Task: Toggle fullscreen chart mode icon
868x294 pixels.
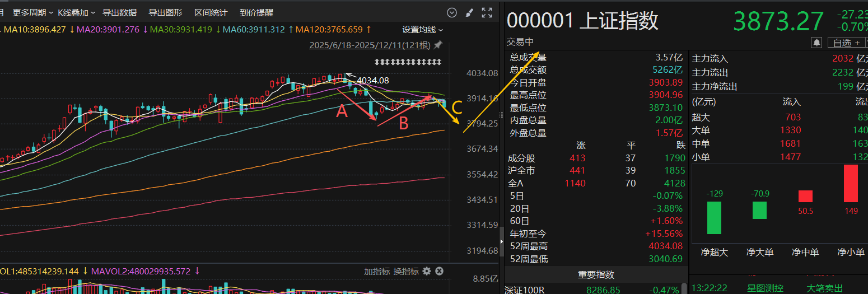Action: (x=487, y=12)
